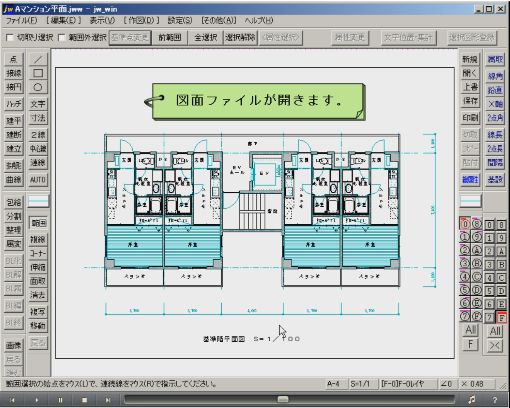Screen dimensions: 510x408
Task: Open the 設定(S) menu
Action: coord(180,21)
